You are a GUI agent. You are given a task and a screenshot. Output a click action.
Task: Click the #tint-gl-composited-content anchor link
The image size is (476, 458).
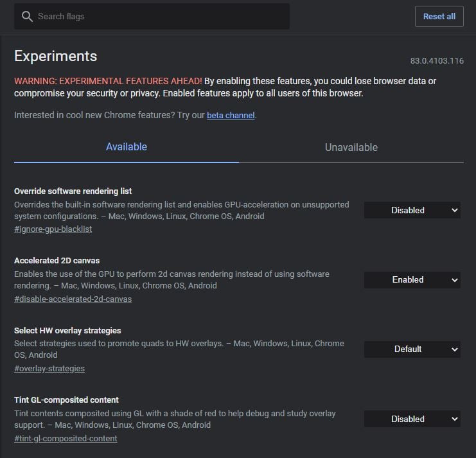point(66,438)
